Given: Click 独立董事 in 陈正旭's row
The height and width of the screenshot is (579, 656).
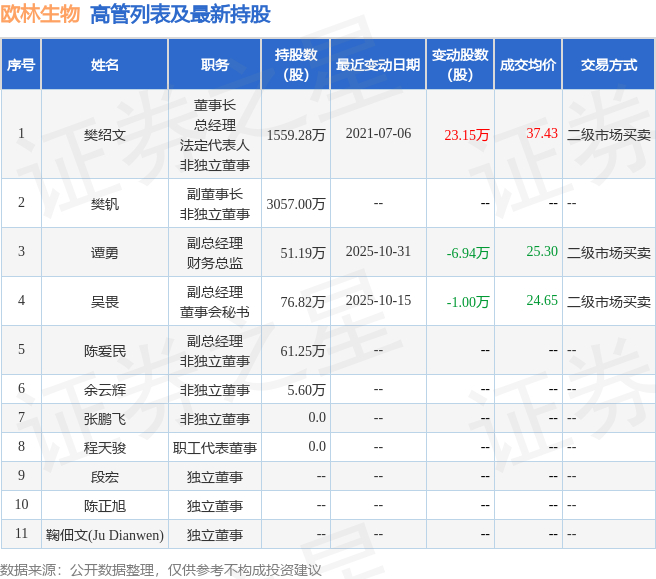Looking at the screenshot, I should point(215,506).
